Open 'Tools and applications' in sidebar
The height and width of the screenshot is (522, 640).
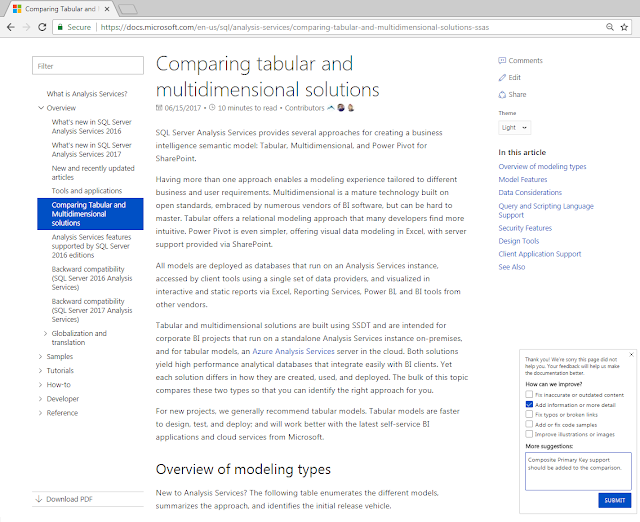[87, 191]
